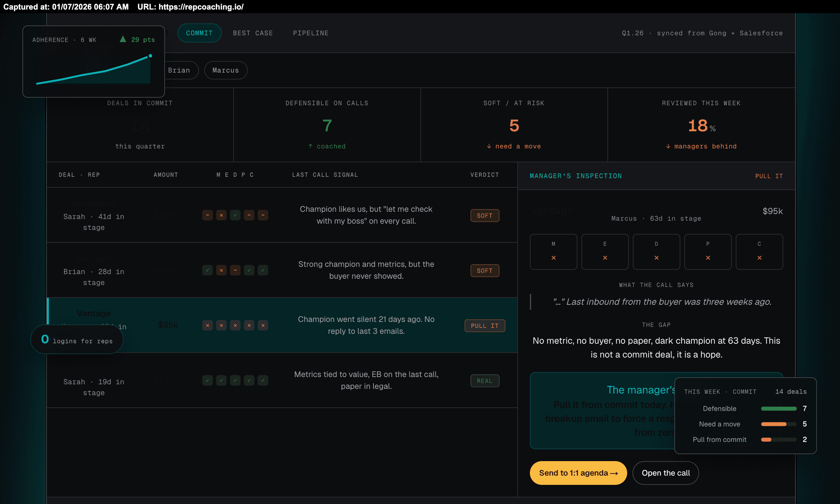Click the VERDICT column header
840x504 pixels.
pos(485,174)
